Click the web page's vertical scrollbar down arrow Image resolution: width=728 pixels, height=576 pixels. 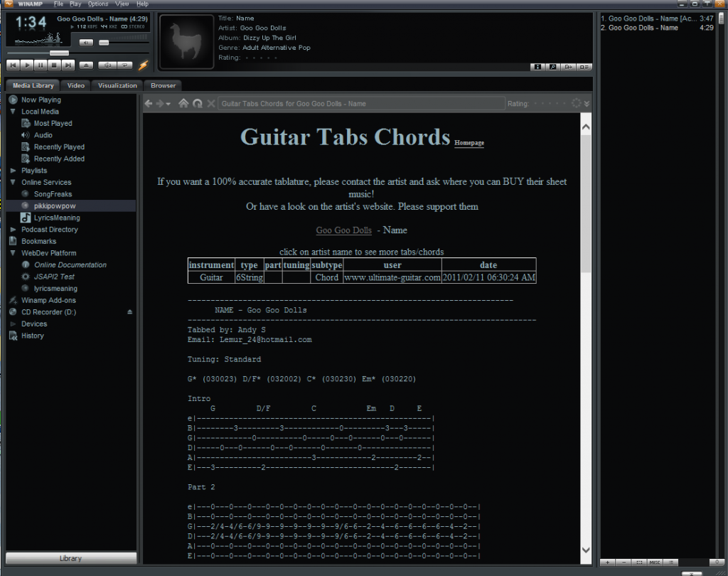pos(586,550)
